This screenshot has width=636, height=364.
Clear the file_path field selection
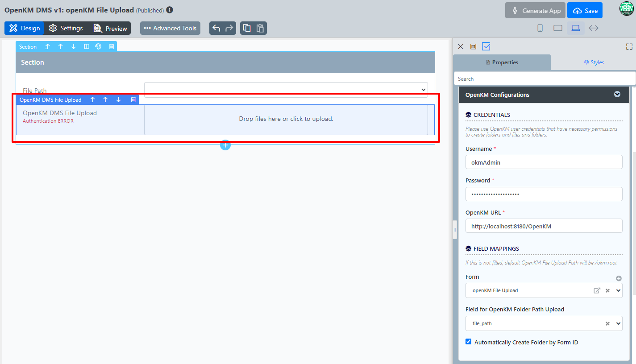tap(607, 323)
